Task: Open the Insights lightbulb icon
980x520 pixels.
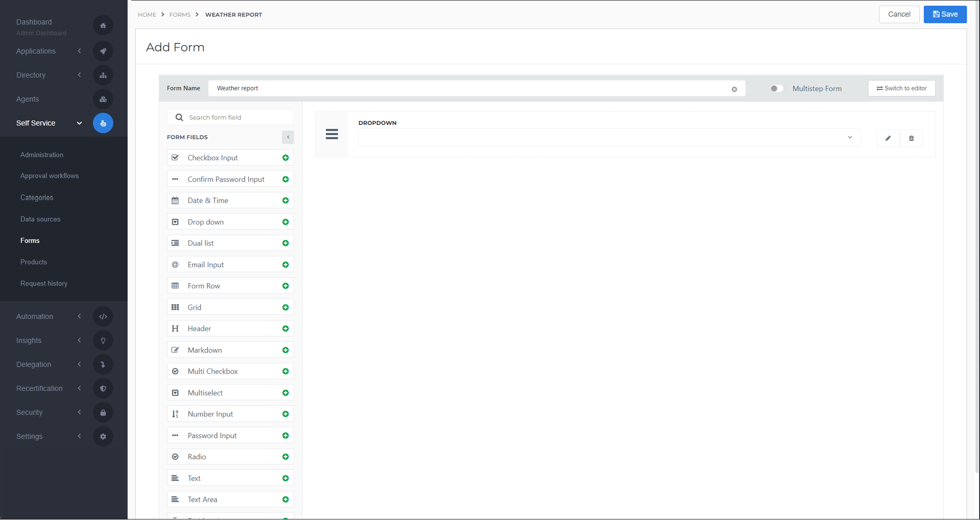Action: (x=103, y=340)
